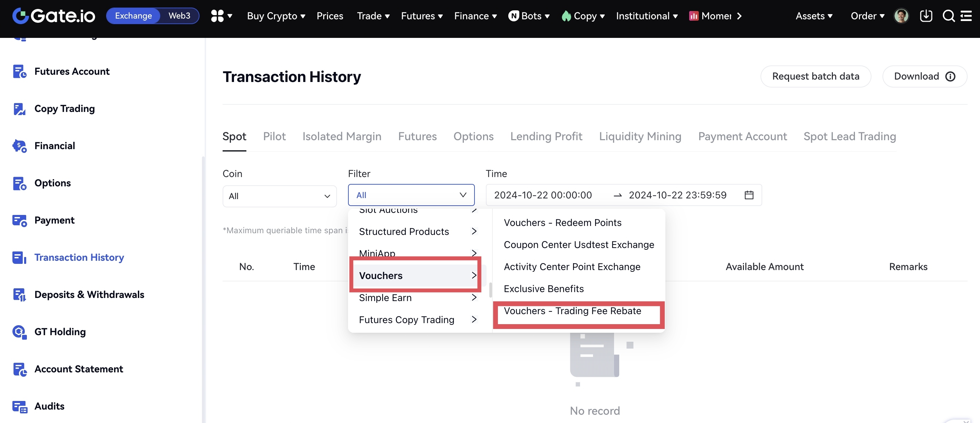Open the hamburger menu icon
Image resolution: width=980 pixels, height=423 pixels.
click(967, 16)
